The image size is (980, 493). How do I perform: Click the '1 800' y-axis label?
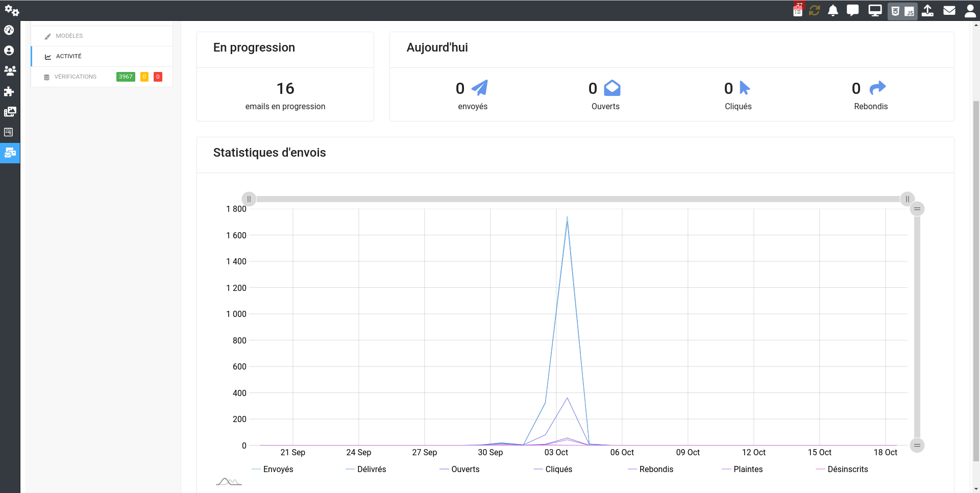pyautogui.click(x=236, y=209)
